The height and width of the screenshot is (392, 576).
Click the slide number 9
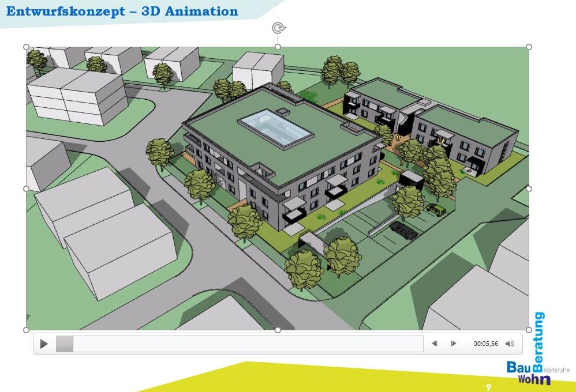tap(489, 387)
